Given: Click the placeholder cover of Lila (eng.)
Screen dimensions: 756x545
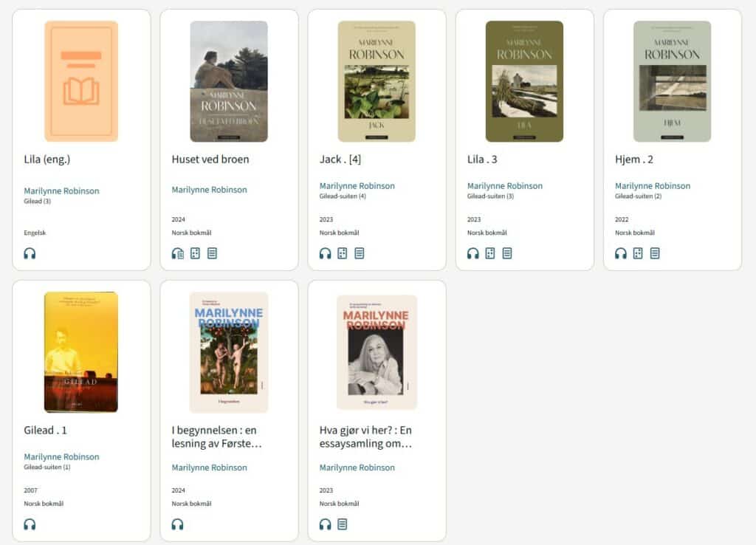Looking at the screenshot, I should tap(81, 81).
